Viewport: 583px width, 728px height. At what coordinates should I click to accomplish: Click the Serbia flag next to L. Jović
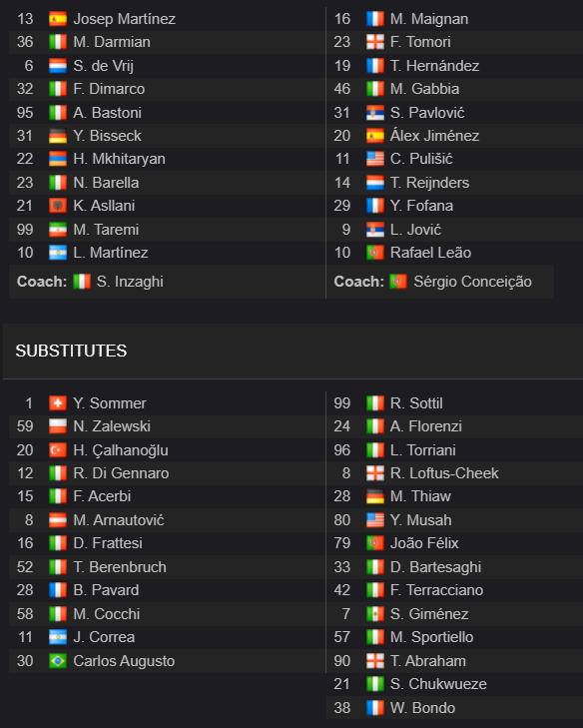[x=375, y=230]
